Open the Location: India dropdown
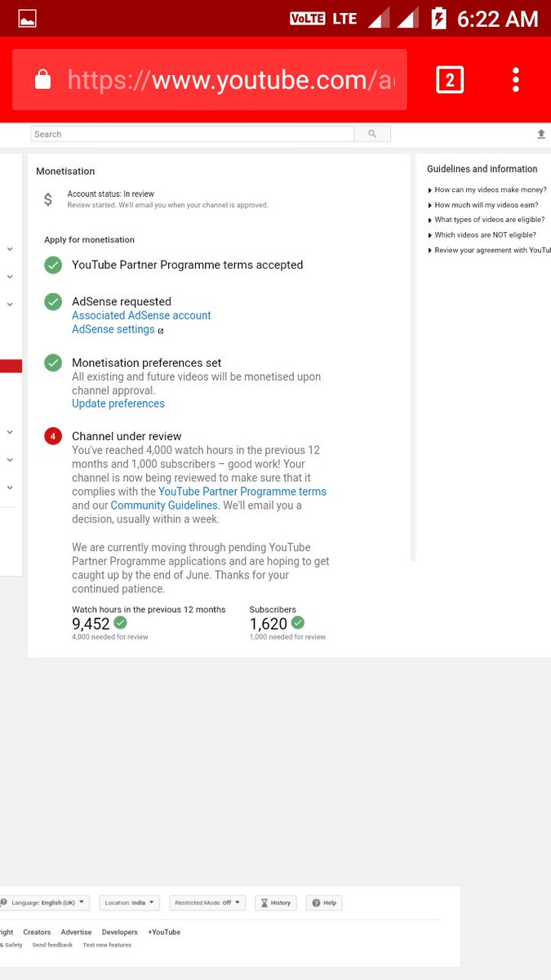This screenshot has height=980, width=551. (x=130, y=902)
